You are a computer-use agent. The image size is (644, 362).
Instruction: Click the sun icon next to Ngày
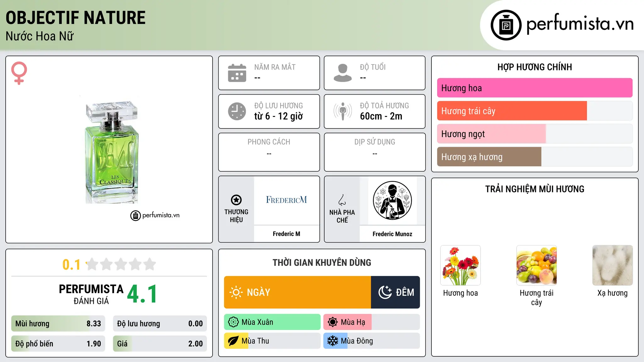click(236, 292)
